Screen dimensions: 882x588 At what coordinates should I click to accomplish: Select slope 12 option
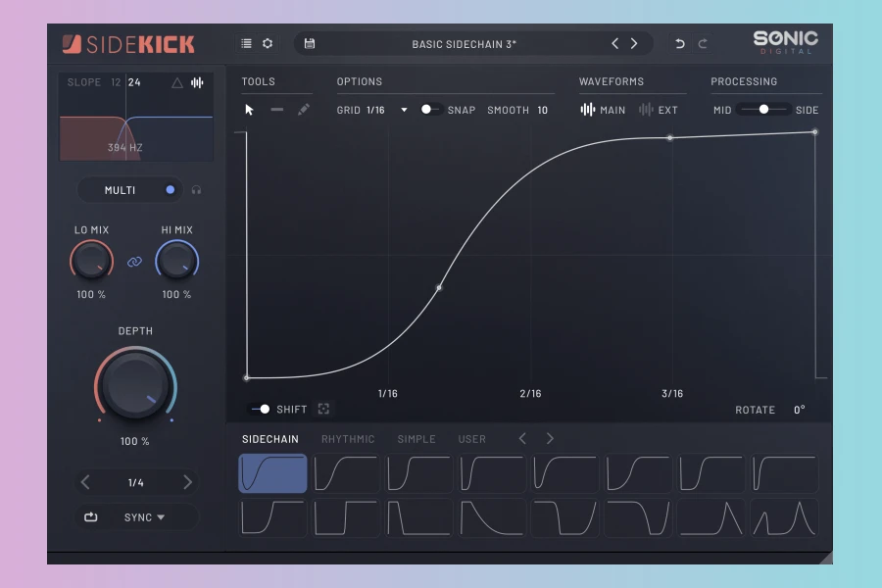pyautogui.click(x=116, y=82)
